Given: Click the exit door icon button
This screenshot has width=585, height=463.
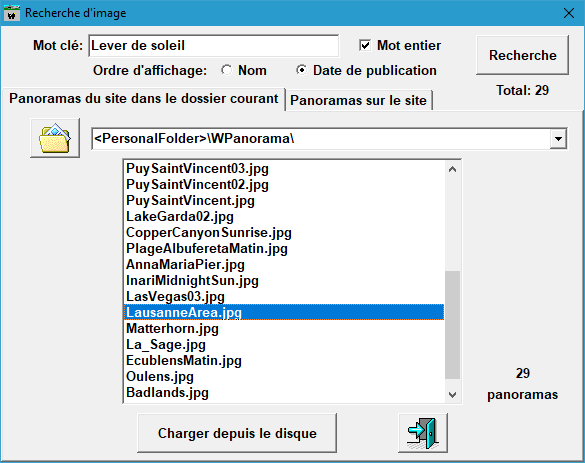Looking at the screenshot, I should coord(423,433).
